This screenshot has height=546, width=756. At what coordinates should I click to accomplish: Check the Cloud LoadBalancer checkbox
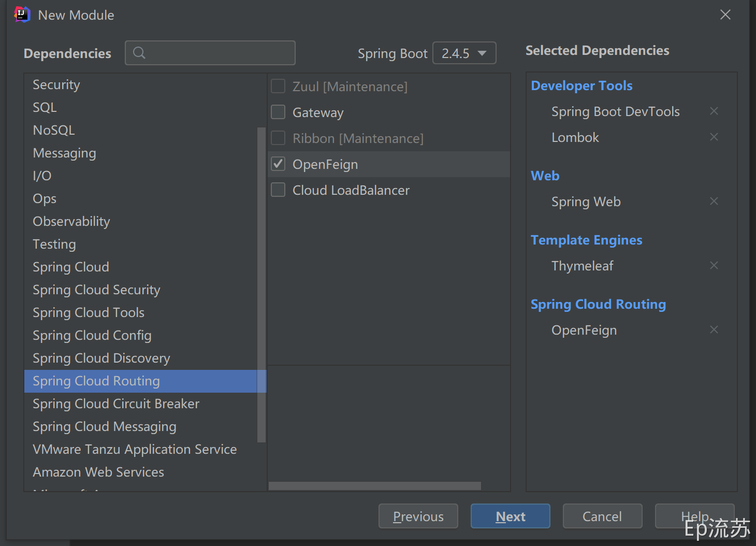(279, 190)
